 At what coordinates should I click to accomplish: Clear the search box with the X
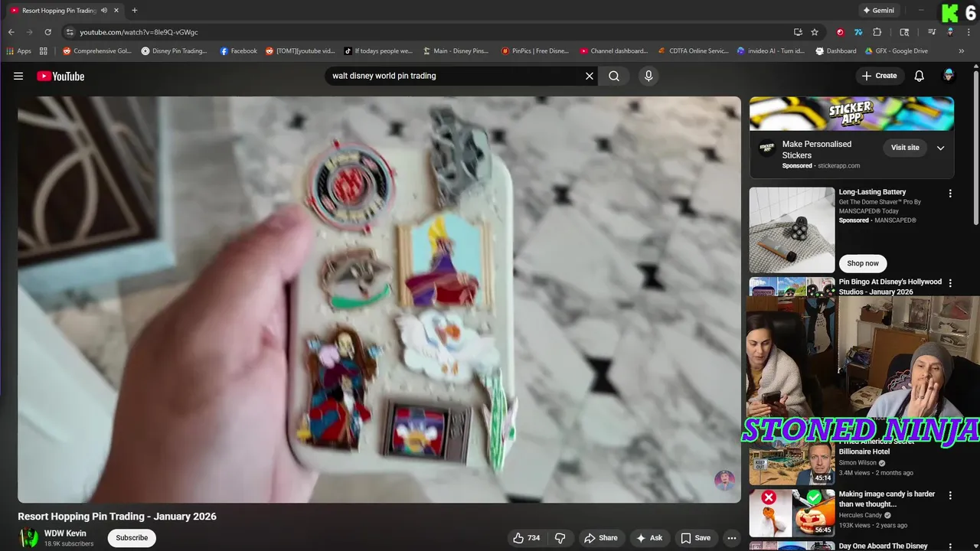coord(590,76)
